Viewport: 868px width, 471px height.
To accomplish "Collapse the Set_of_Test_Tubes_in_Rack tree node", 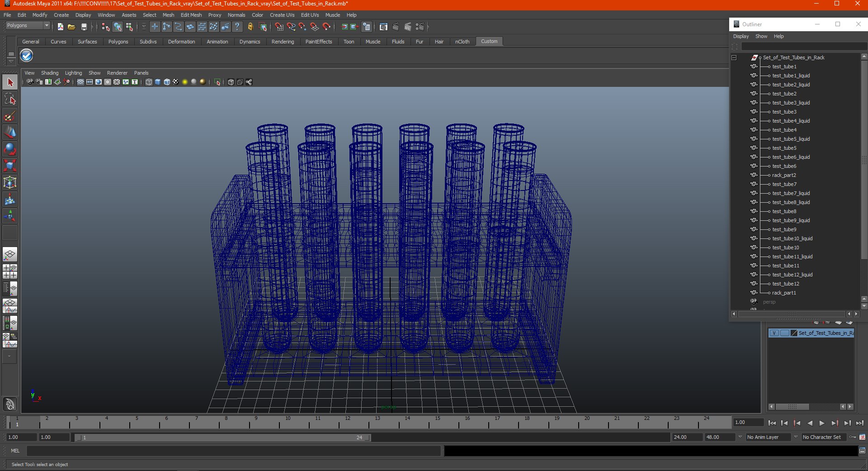I will tap(734, 57).
